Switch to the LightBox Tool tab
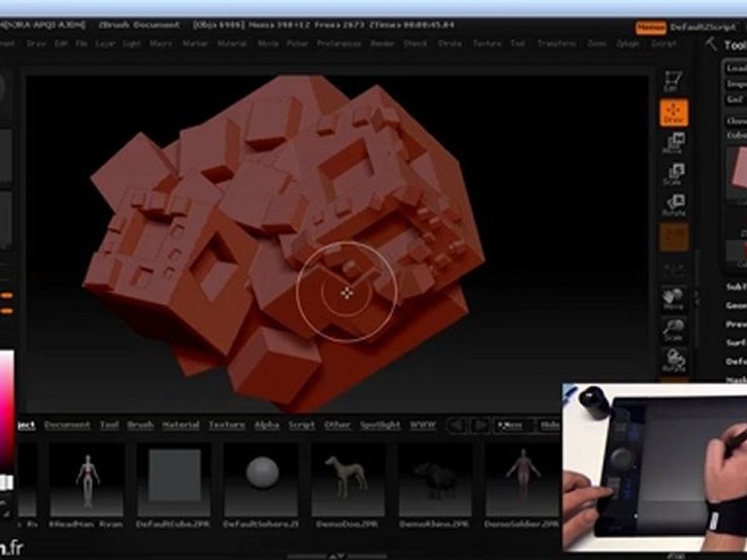Screen dimensions: 747x560 (x=109, y=425)
